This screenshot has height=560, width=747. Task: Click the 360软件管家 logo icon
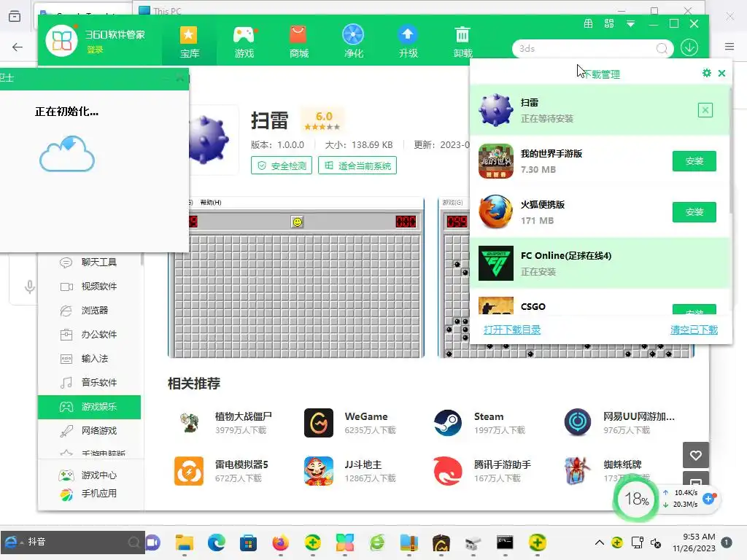click(61, 41)
